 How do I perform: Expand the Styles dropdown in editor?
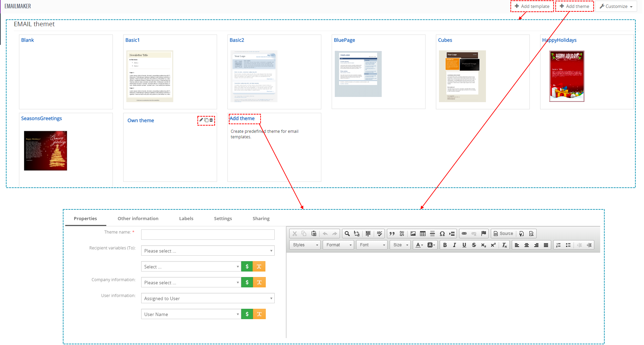pos(305,245)
